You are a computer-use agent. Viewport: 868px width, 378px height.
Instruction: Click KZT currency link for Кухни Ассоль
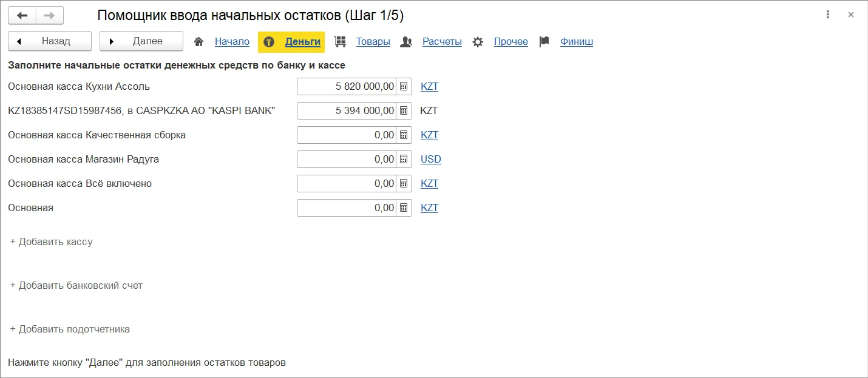[430, 87]
